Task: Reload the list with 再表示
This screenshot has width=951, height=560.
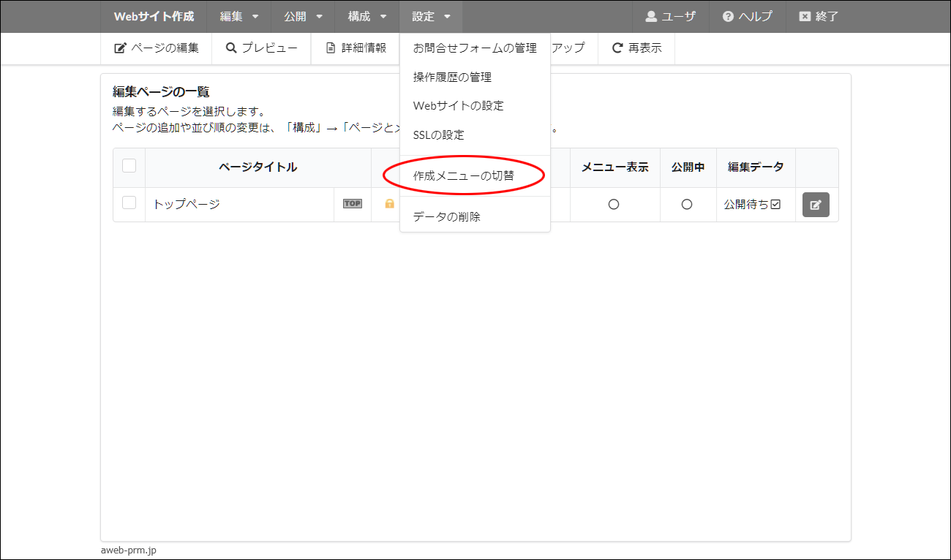Action: click(x=636, y=48)
